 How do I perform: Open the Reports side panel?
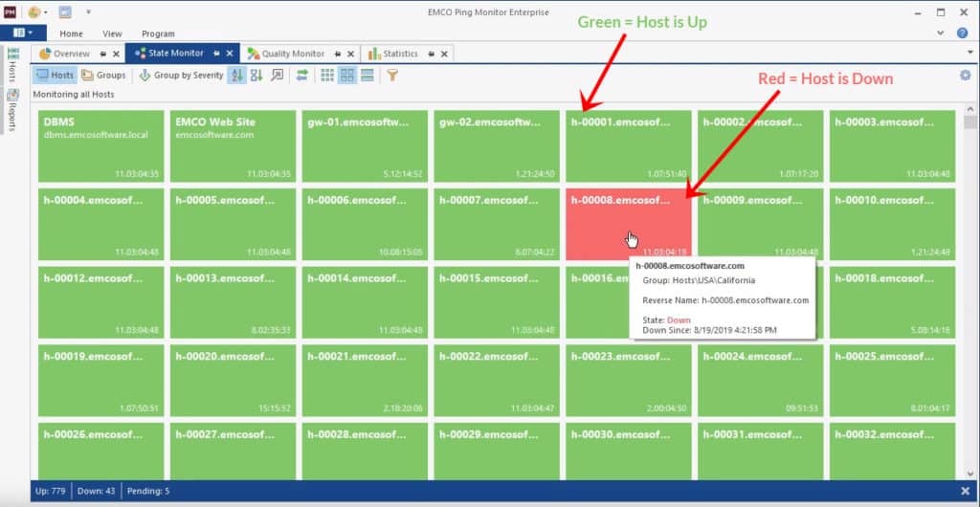11,111
